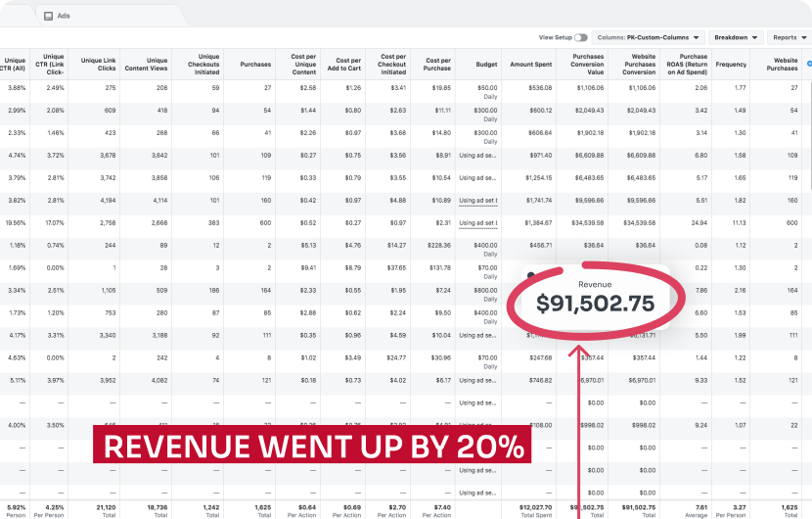Click the Unique Link Clicks header

99,64
